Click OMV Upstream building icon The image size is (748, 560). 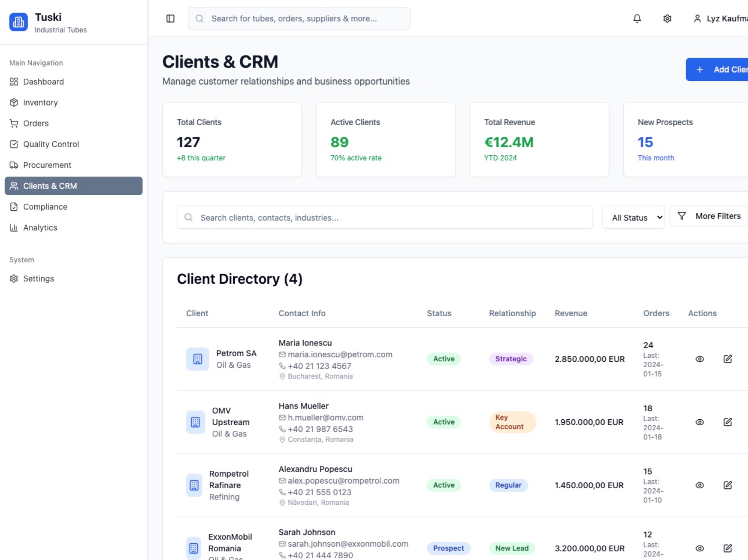tap(195, 422)
